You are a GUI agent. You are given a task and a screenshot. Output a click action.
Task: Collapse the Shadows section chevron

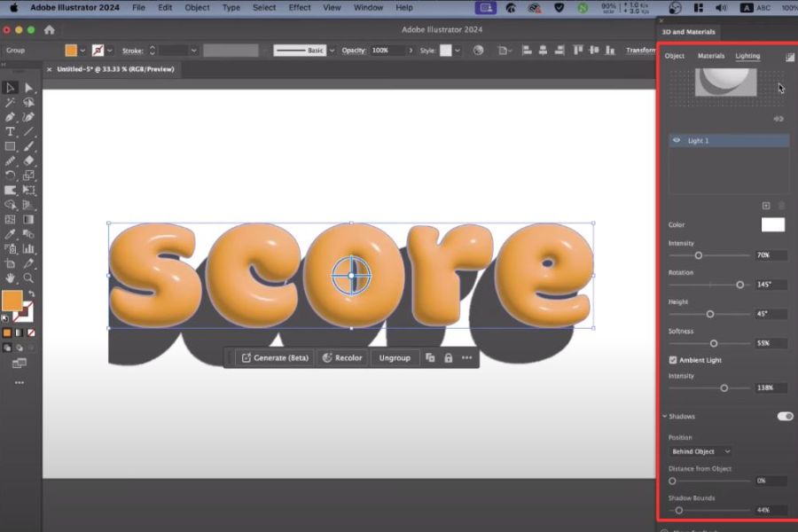tap(664, 416)
